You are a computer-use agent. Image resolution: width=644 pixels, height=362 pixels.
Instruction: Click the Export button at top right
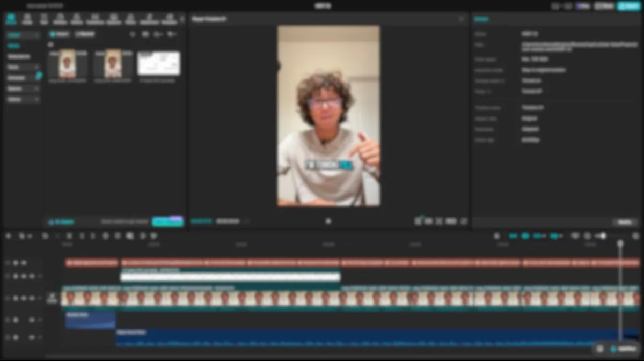pos(628,6)
